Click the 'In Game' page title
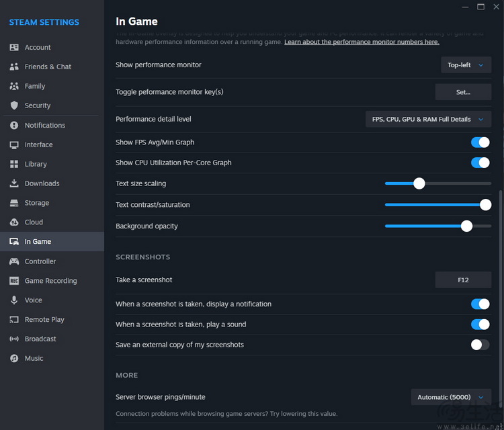 136,21
